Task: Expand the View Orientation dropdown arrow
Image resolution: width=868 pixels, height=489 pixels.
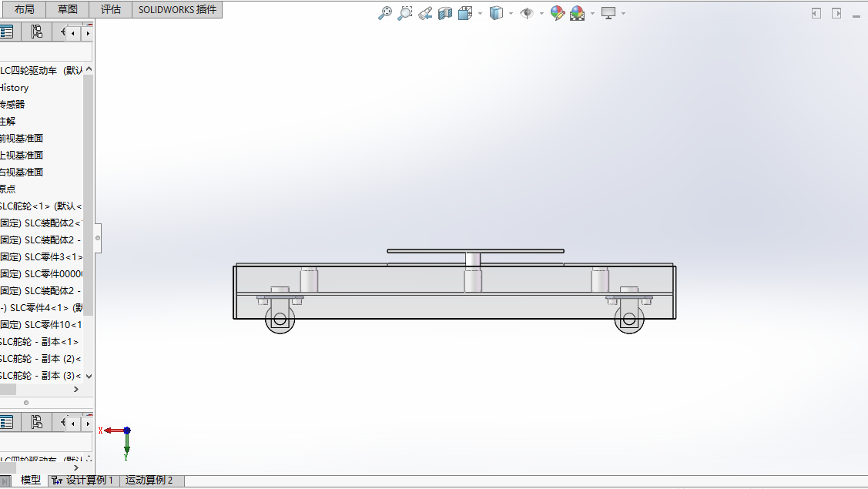Action: tap(480, 13)
